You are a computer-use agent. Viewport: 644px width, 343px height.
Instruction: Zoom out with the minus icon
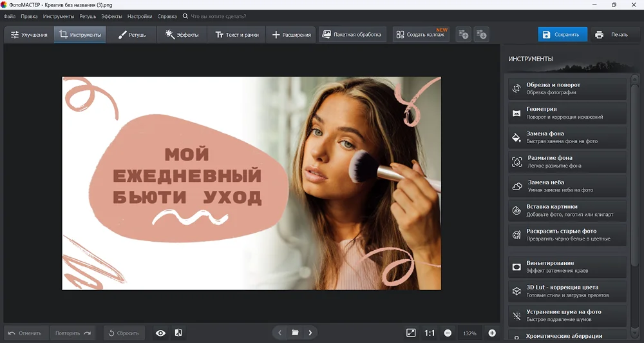(x=448, y=333)
